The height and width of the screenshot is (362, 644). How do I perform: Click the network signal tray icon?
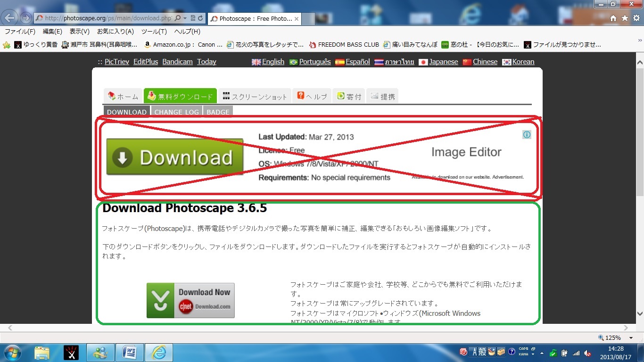(576, 353)
